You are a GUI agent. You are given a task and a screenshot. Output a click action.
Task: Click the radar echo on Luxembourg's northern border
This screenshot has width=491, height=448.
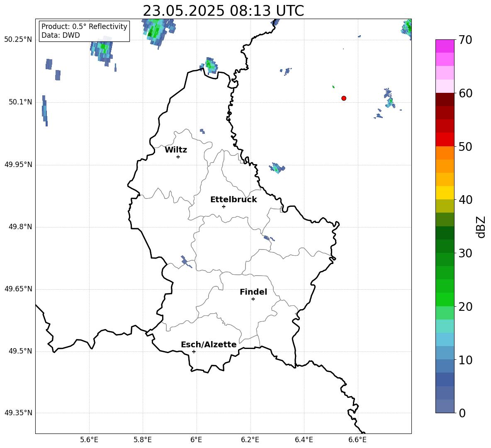[x=210, y=65]
